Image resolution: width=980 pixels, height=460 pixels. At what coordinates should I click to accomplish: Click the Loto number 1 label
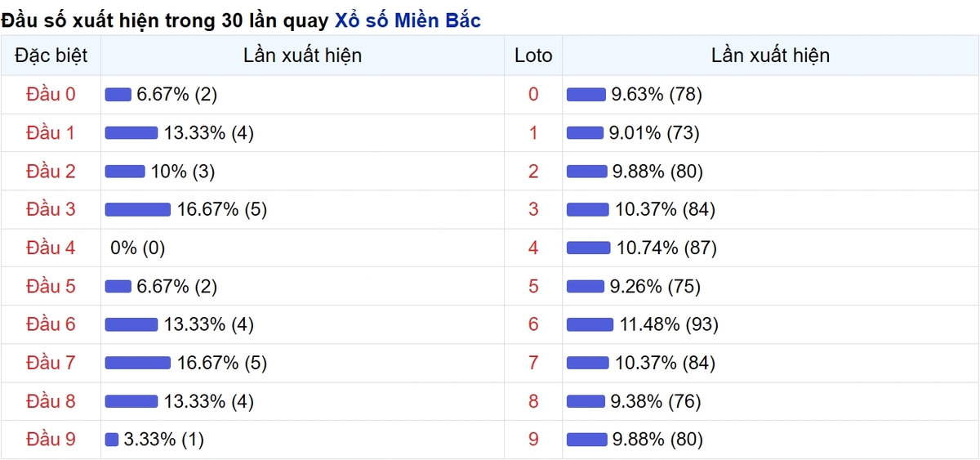(533, 133)
